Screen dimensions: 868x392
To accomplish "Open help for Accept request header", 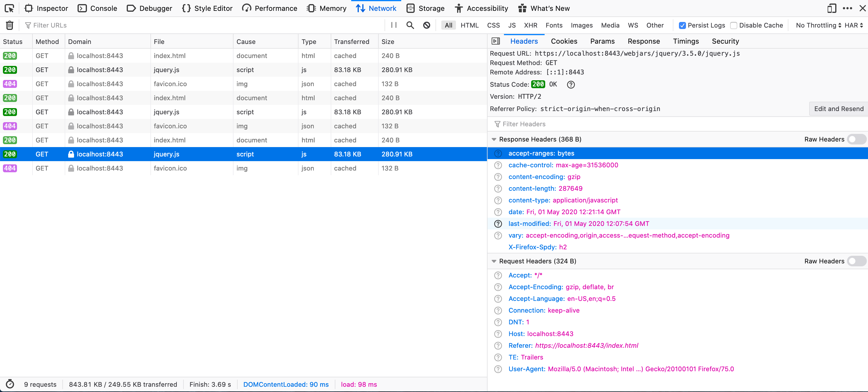I will (498, 275).
